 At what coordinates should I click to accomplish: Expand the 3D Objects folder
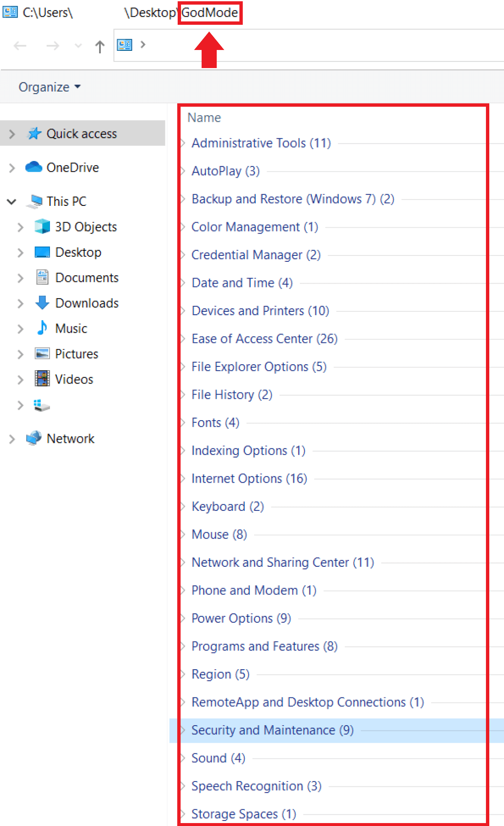coord(20,227)
